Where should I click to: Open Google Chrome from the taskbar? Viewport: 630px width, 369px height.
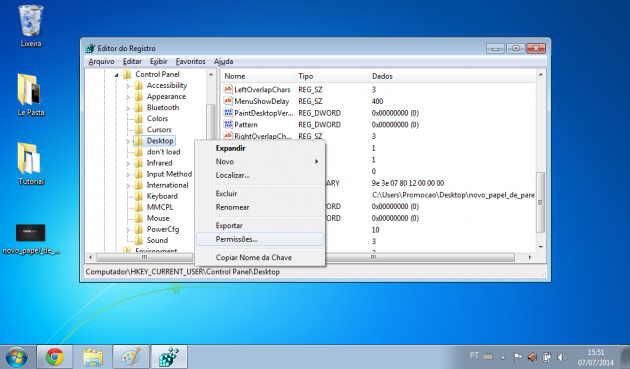point(55,357)
